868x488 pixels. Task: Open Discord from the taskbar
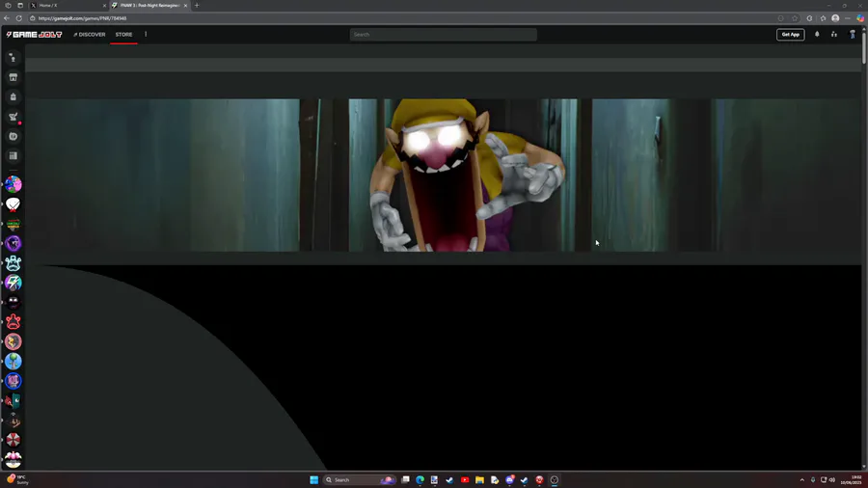coord(510,479)
